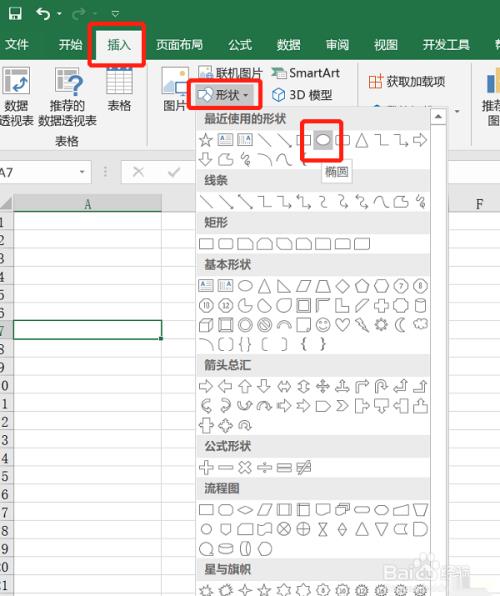This screenshot has height=596, width=500.
Task: Select the highlighted Oval shape
Action: (323, 140)
